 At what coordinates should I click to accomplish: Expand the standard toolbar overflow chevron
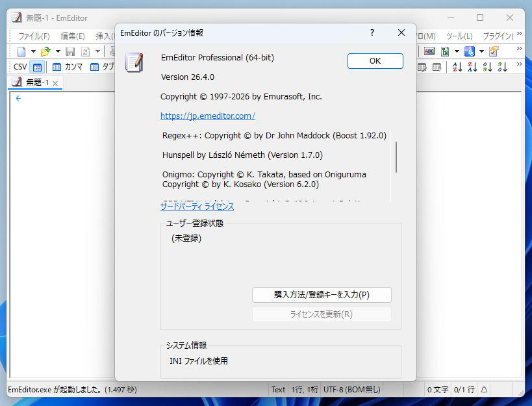click(x=520, y=49)
